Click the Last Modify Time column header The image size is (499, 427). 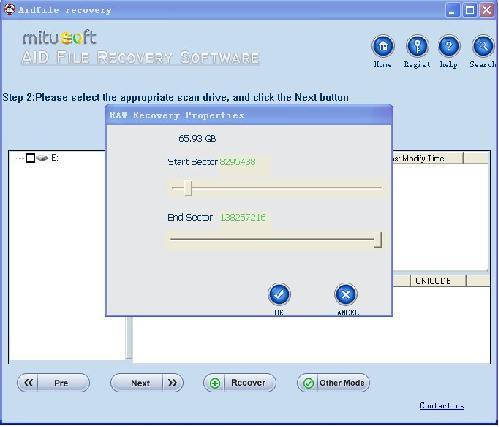pyautogui.click(x=428, y=158)
